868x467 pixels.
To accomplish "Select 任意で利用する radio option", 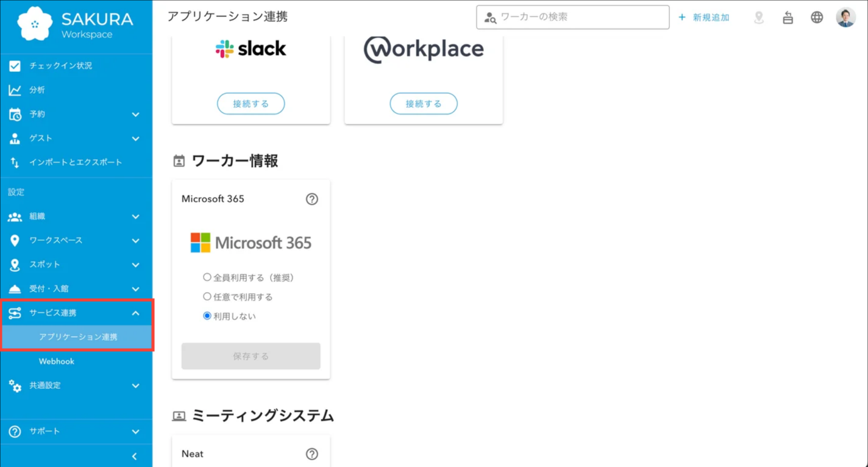I will (207, 297).
